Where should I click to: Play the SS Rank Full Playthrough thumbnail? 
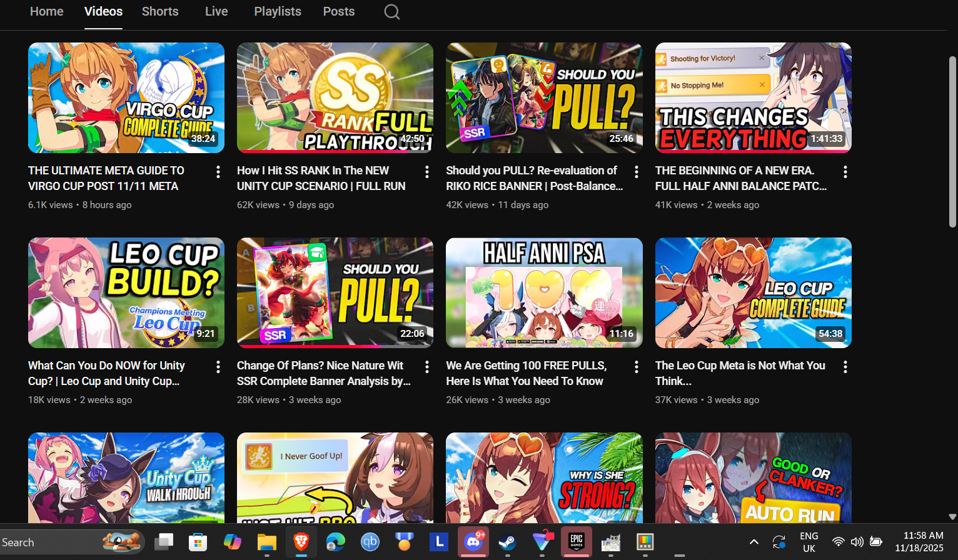pyautogui.click(x=335, y=97)
